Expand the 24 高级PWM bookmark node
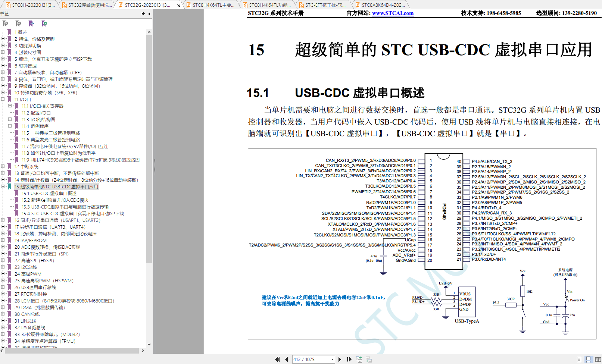The image size is (602, 364). [3, 274]
